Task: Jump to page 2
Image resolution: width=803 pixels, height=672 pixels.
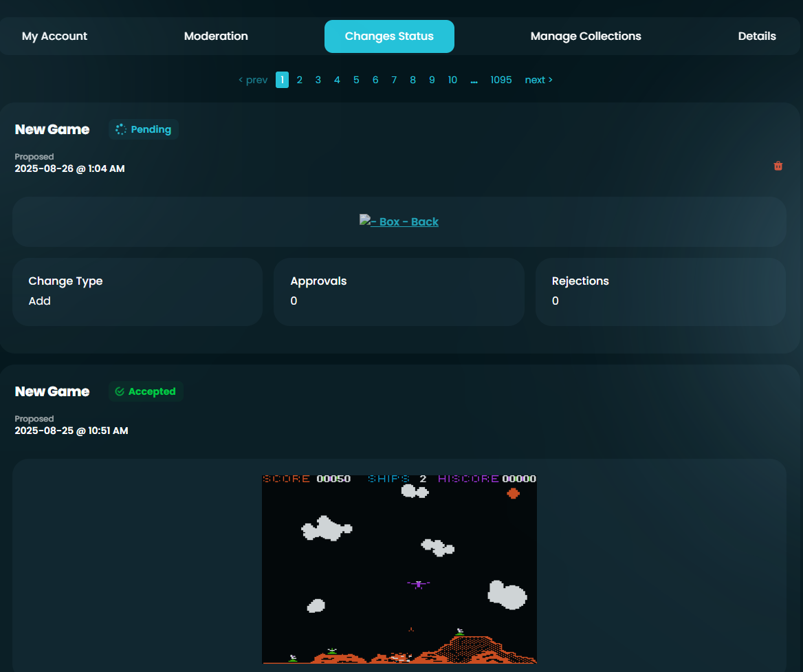Action: [x=300, y=80]
